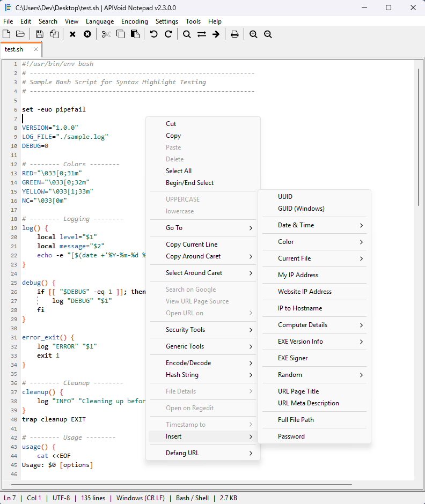Image resolution: width=425 pixels, height=504 pixels.
Task: Click the Undo arrow icon
Action: [154, 34]
